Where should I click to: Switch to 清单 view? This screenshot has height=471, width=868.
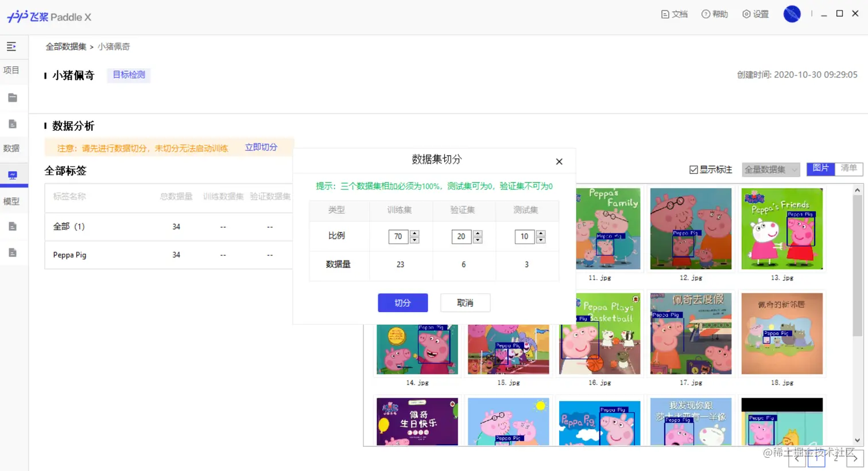848,169
